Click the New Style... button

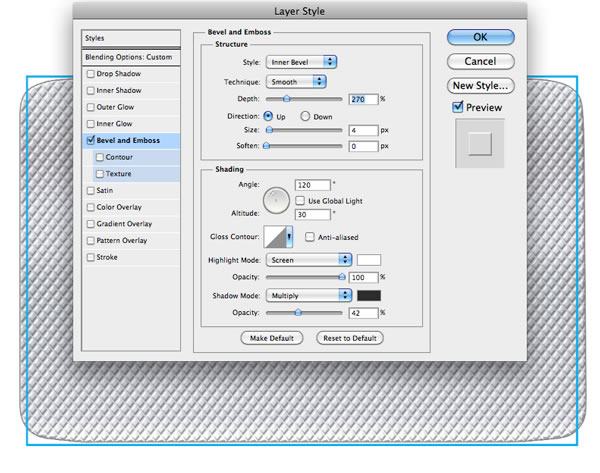coord(481,86)
